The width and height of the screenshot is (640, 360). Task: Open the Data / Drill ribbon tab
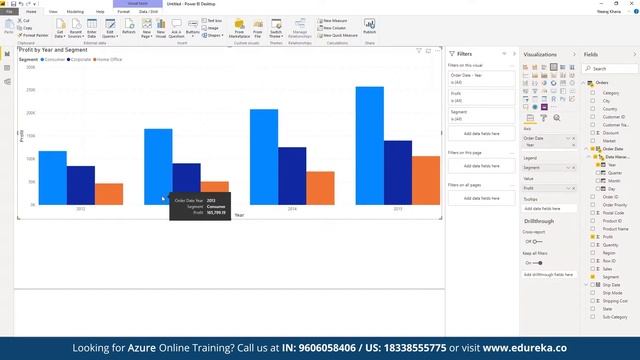(148, 12)
